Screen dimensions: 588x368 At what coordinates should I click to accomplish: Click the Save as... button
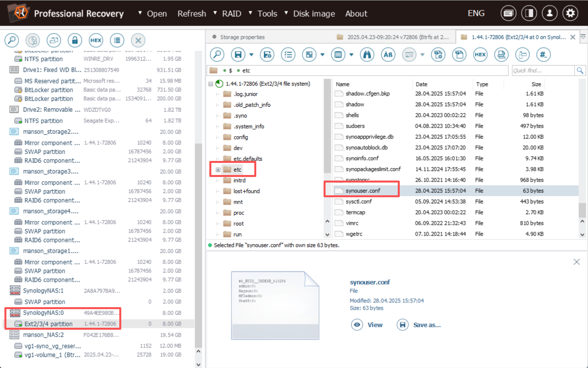click(x=419, y=325)
